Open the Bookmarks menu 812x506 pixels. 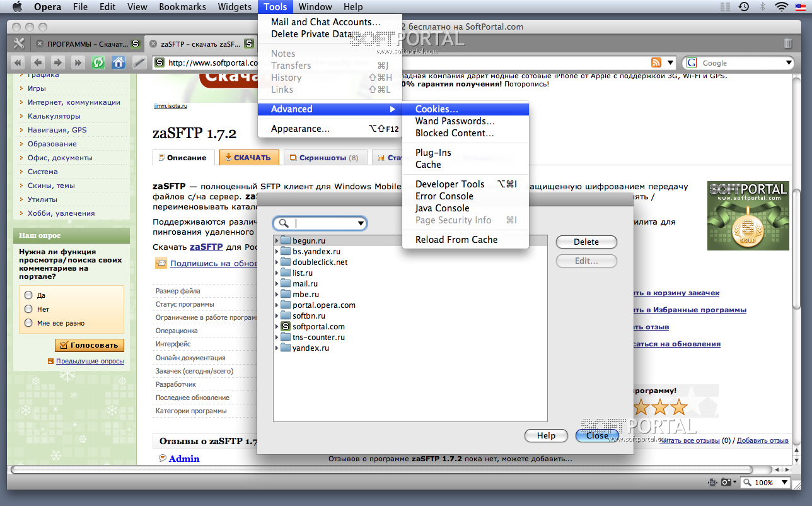183,7
